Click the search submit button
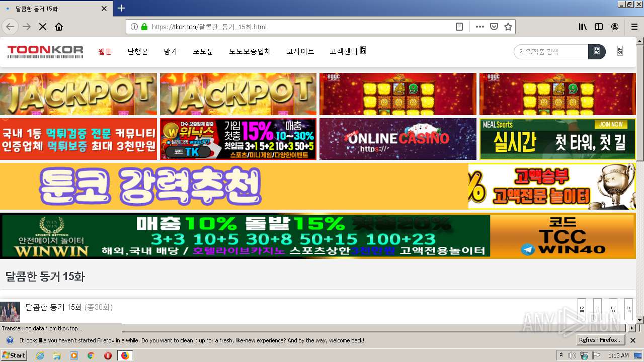The image size is (644, 362). tap(597, 52)
